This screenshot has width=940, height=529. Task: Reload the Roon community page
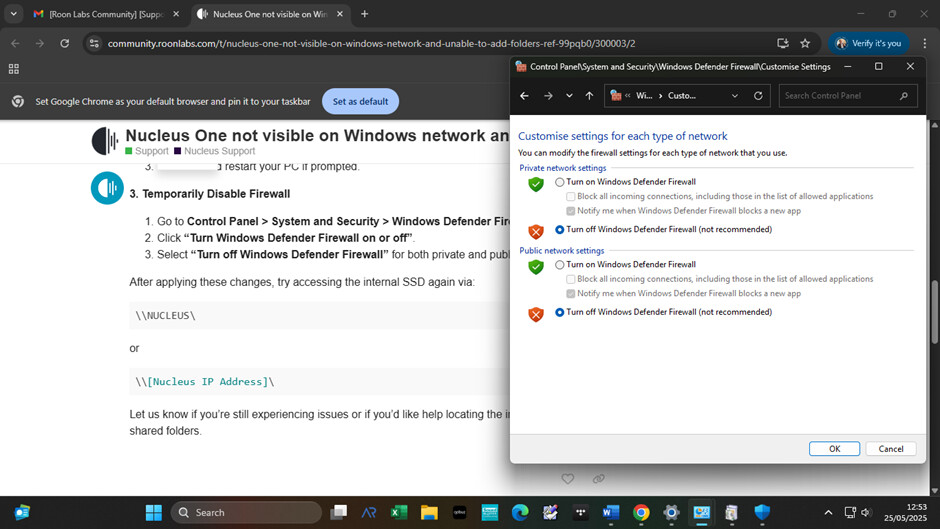click(x=64, y=43)
